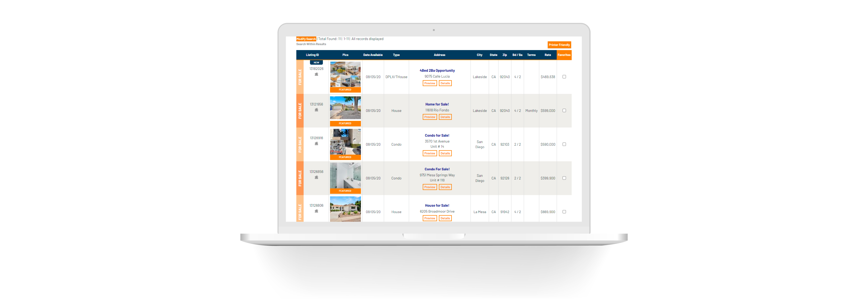Viewport: 868px width, 299px height.
Task: Preview the 9751 Mesa Springs Way condo
Action: [x=430, y=187]
